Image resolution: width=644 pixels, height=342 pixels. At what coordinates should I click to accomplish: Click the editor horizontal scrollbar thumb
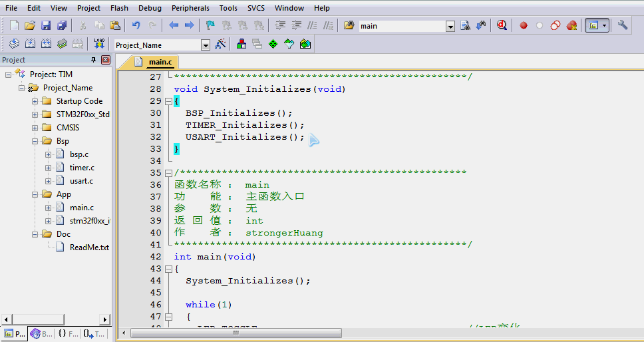[x=236, y=333]
